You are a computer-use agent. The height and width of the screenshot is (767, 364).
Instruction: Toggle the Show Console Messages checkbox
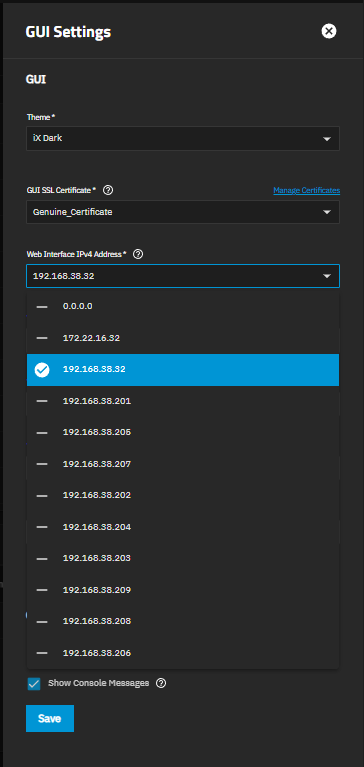point(34,684)
